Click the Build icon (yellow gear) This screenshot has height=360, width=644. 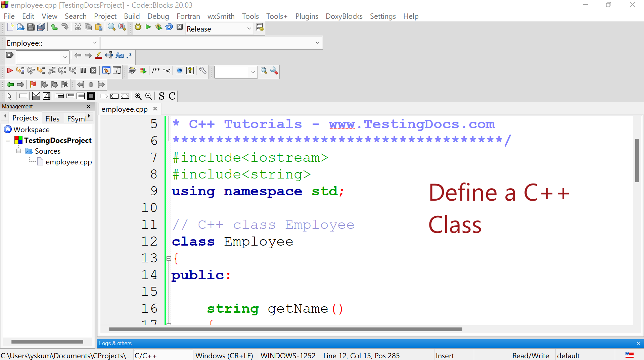(x=138, y=27)
